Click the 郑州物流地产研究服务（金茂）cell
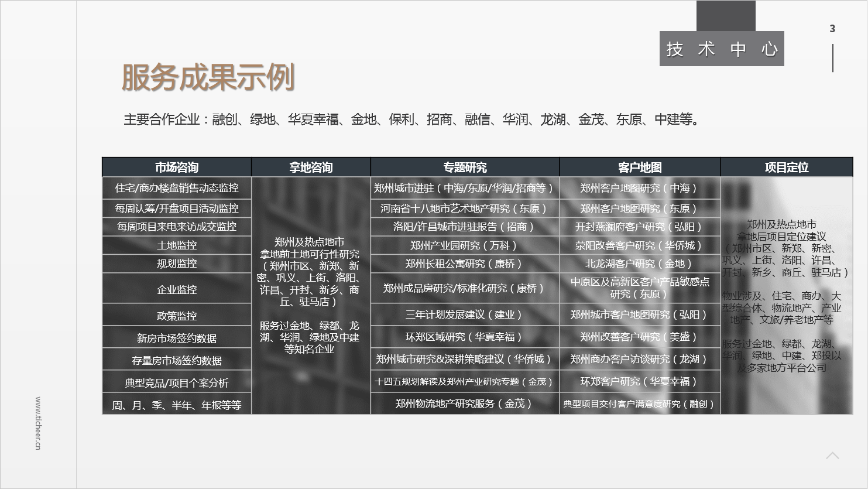The width and height of the screenshot is (868, 489). tap(465, 403)
